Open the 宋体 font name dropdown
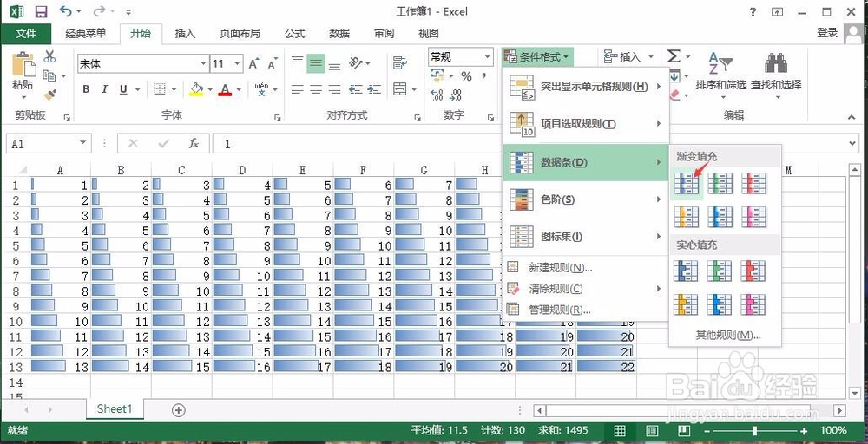The width and height of the screenshot is (868, 444). [x=203, y=63]
